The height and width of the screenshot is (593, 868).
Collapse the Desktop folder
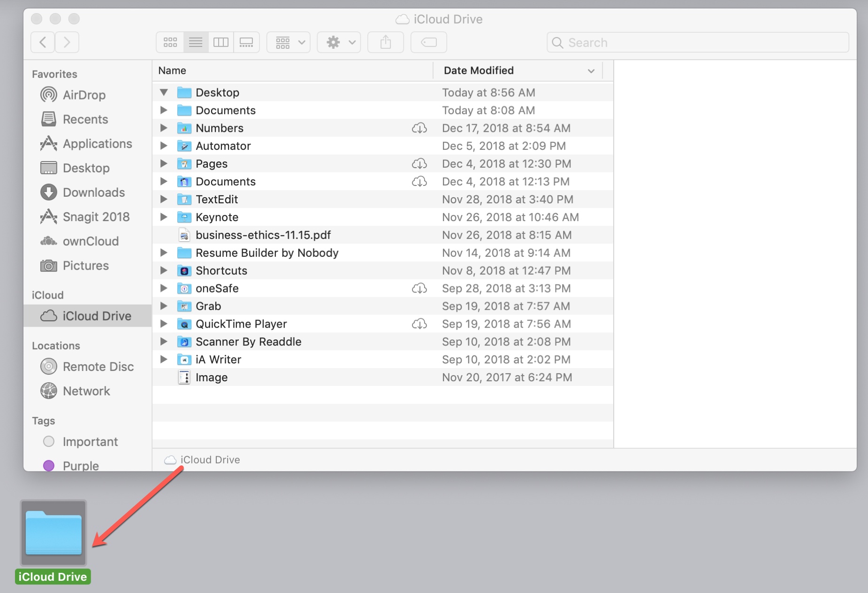(164, 92)
